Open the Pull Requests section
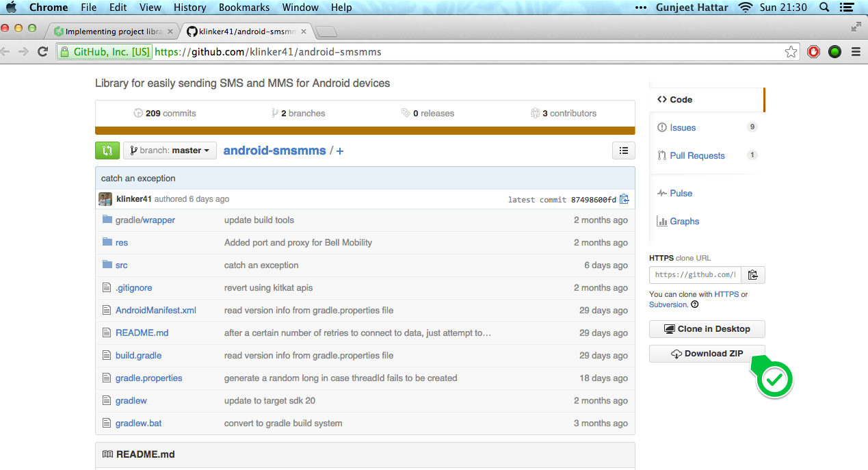The image size is (868, 470). click(x=697, y=156)
